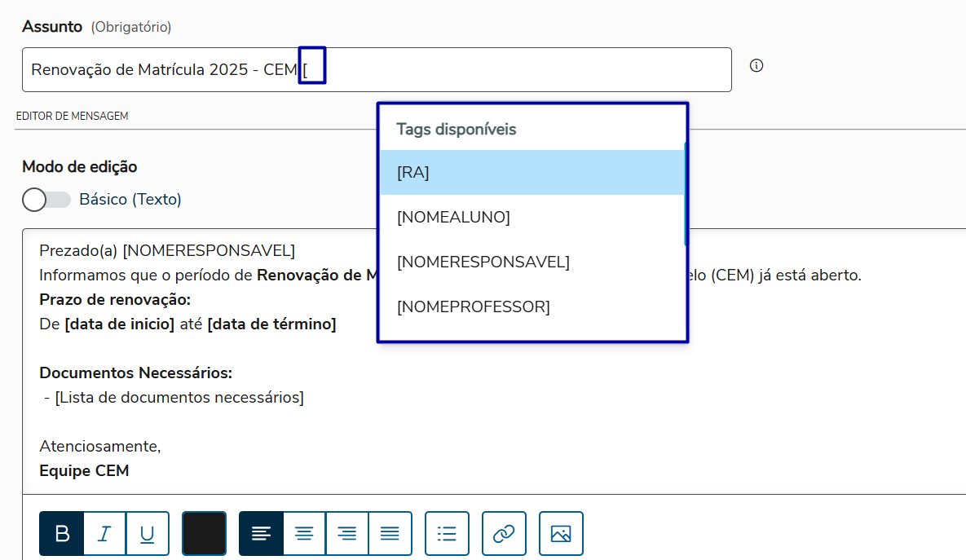Screen dimensions: 966x560
Task: Click the 'Equipe CEM' signature line
Action: coord(84,471)
